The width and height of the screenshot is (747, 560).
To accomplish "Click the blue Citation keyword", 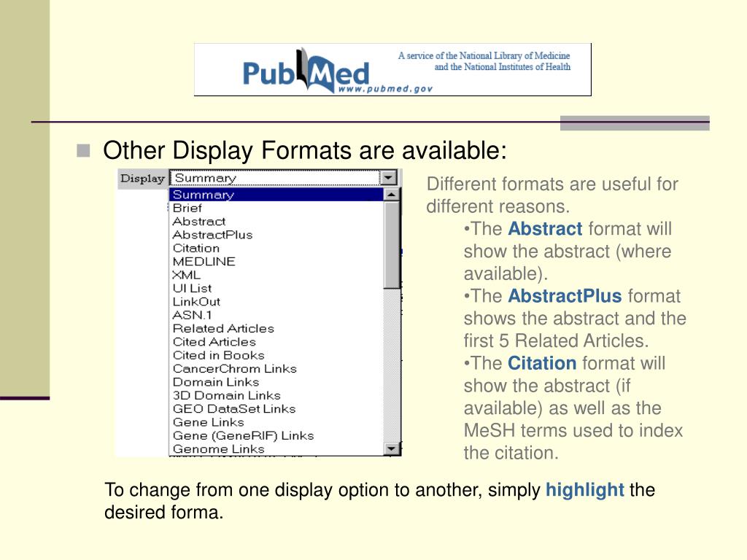I will (542, 363).
